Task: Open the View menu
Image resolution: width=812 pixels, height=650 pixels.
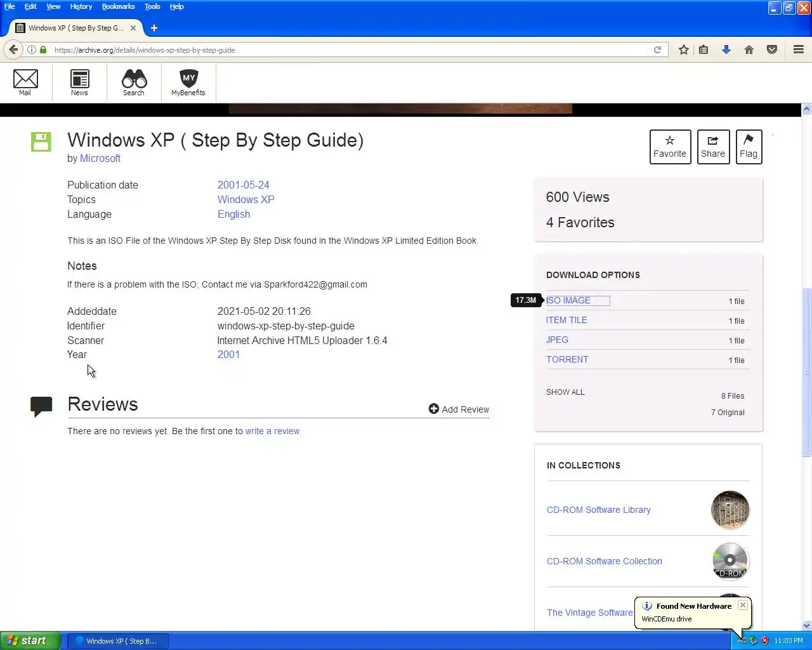Action: point(53,6)
